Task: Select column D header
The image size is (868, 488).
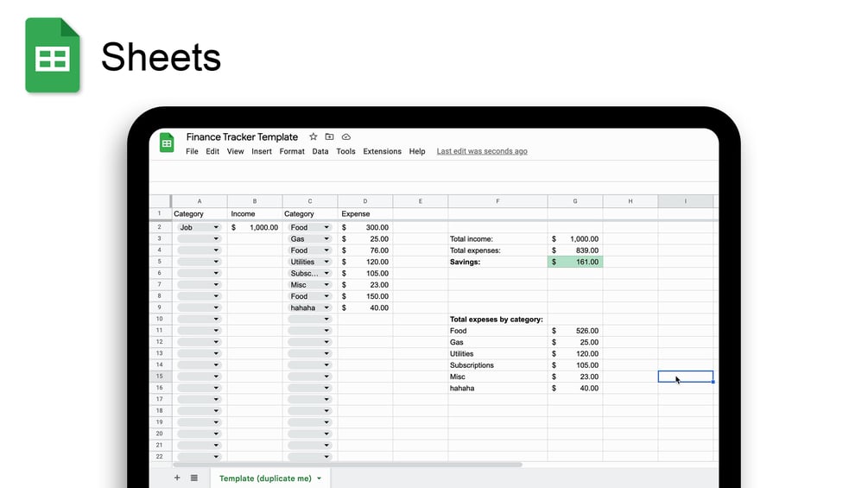Action: tap(365, 201)
